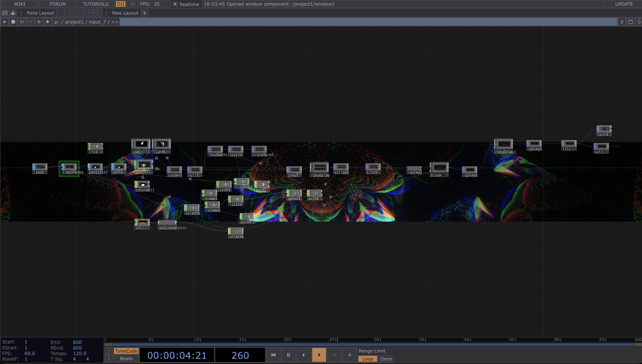Viewport: 642px width, 364px height.
Task: Navigate back with the left arrow icon
Action: [22, 22]
